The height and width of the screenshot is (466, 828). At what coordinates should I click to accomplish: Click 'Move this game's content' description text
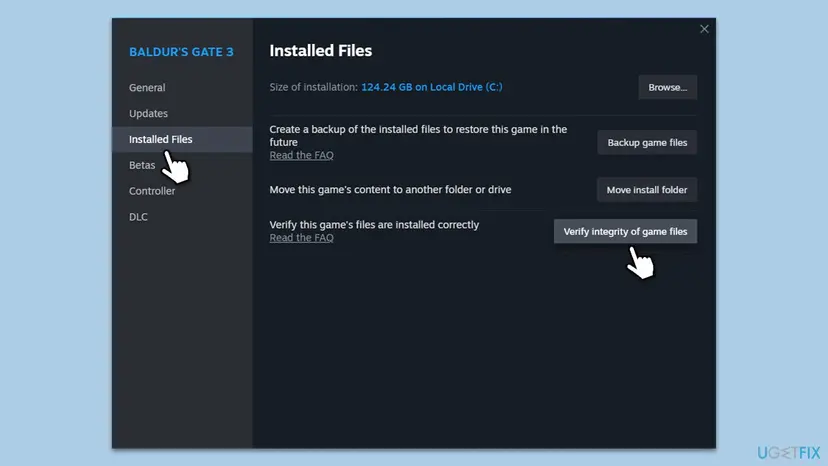[x=390, y=189]
